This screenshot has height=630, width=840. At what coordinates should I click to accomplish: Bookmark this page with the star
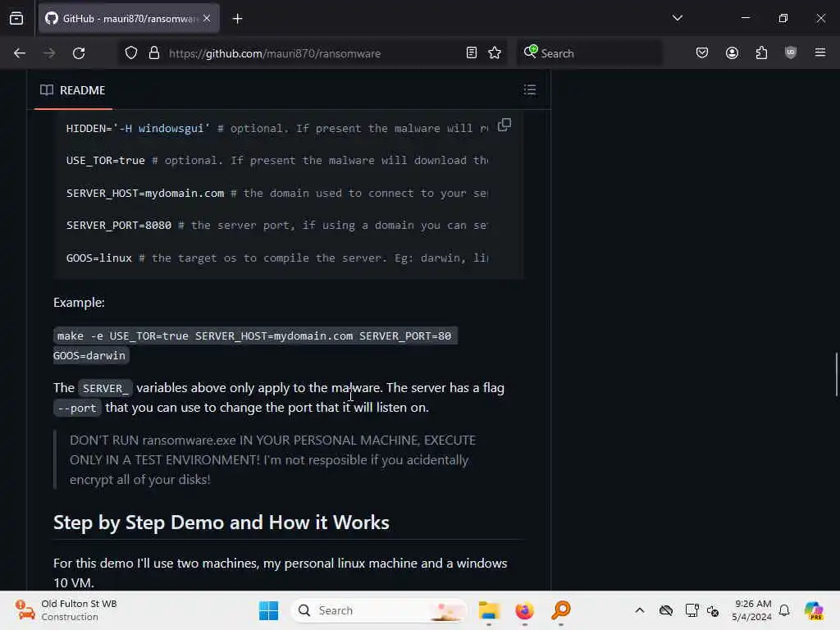(x=495, y=53)
